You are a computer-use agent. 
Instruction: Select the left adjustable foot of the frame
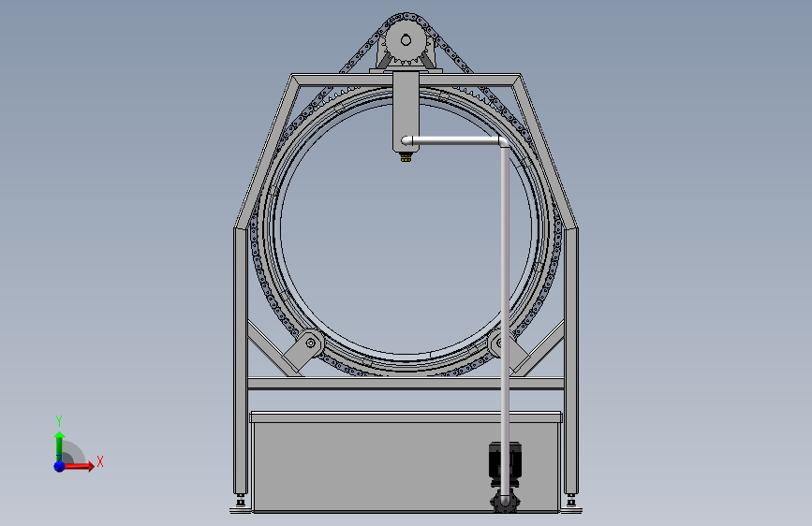click(x=241, y=504)
